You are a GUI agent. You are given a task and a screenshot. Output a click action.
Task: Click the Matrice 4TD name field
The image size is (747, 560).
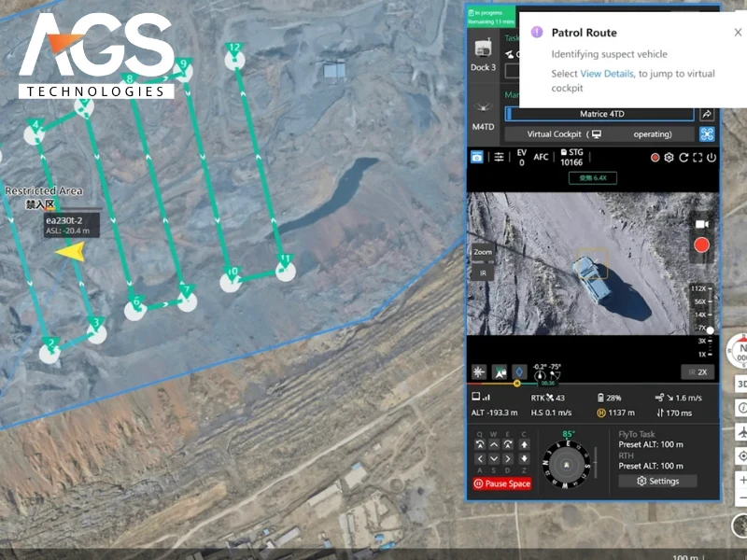pyautogui.click(x=600, y=114)
